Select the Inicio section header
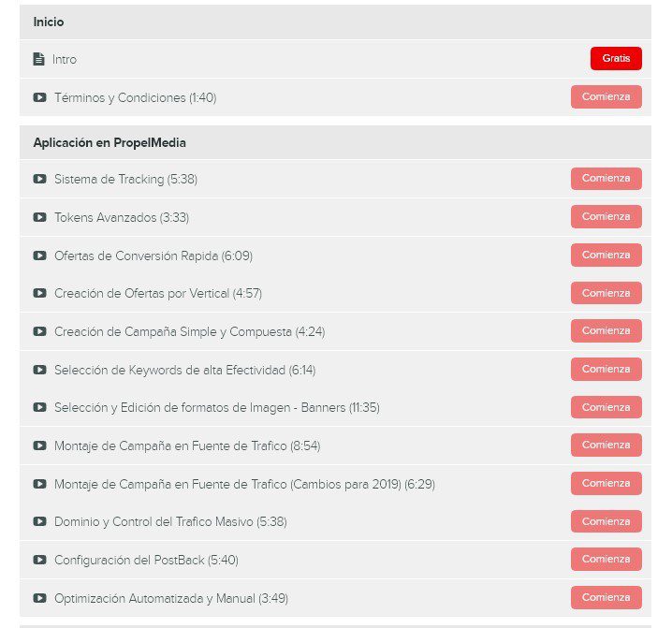672x628 pixels. coord(335,22)
